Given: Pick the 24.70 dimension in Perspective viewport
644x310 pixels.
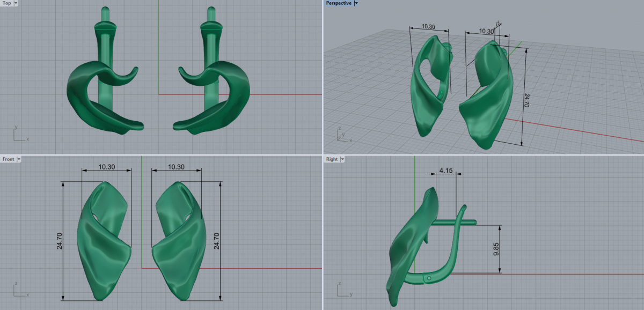Looking at the screenshot, I should [526, 99].
